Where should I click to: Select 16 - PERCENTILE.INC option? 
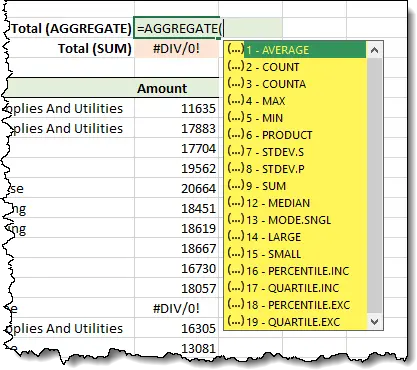[x=296, y=271]
